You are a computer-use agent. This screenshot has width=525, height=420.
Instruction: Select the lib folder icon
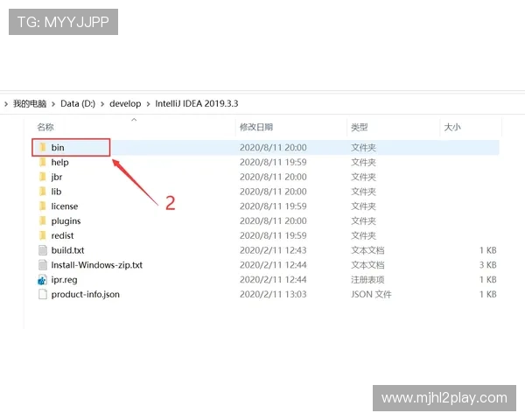point(43,192)
